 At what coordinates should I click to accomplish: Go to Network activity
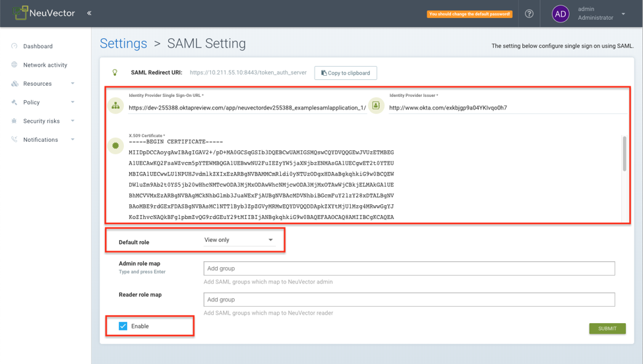(45, 65)
